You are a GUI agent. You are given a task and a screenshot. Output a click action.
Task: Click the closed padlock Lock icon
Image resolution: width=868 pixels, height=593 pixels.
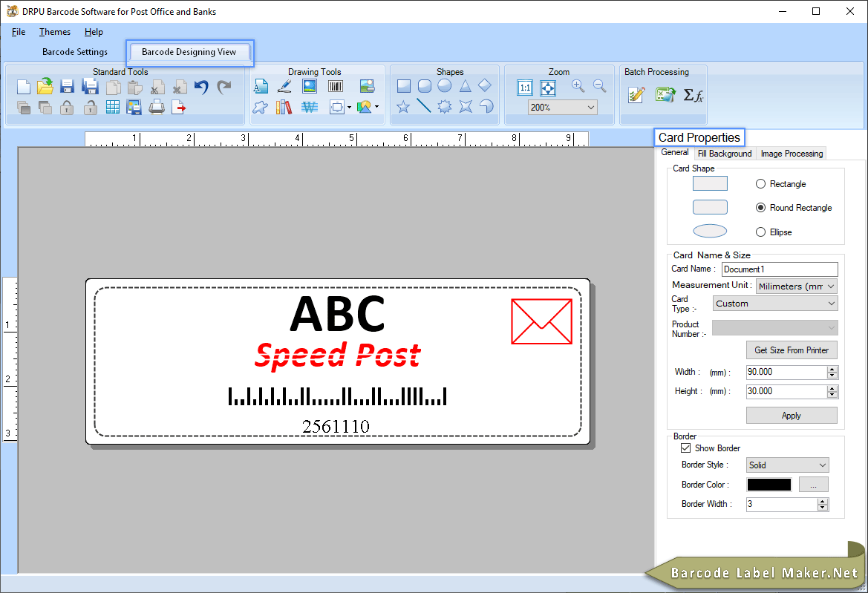point(67,108)
